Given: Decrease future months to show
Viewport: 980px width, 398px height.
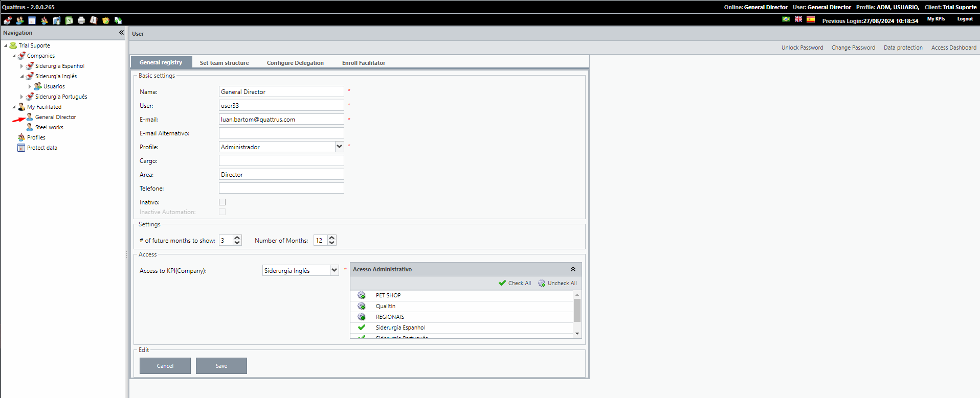Looking at the screenshot, I should coord(237,243).
